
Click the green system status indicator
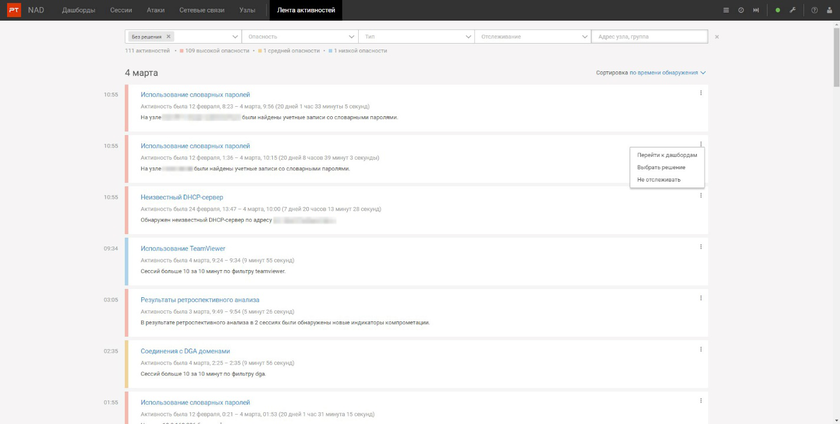[777, 10]
